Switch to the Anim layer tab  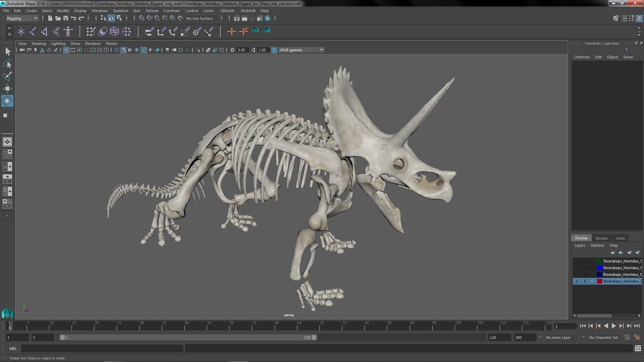[x=620, y=238]
